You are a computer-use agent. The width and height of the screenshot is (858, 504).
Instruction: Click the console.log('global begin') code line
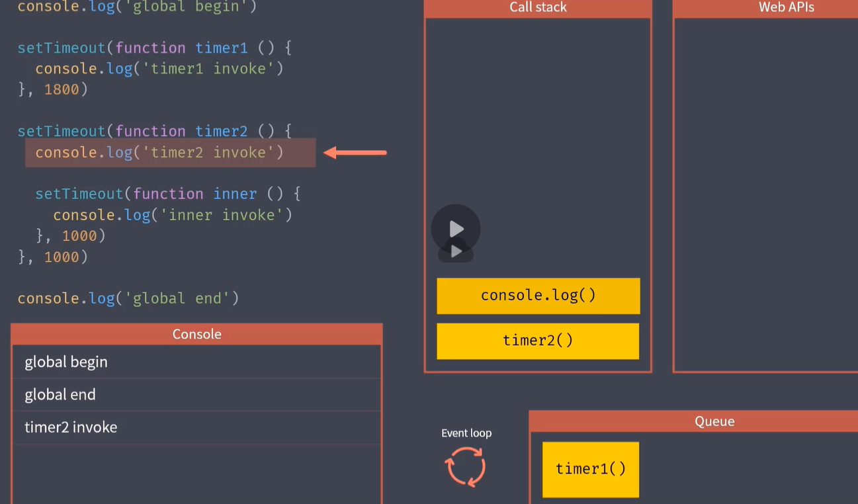pos(137,7)
